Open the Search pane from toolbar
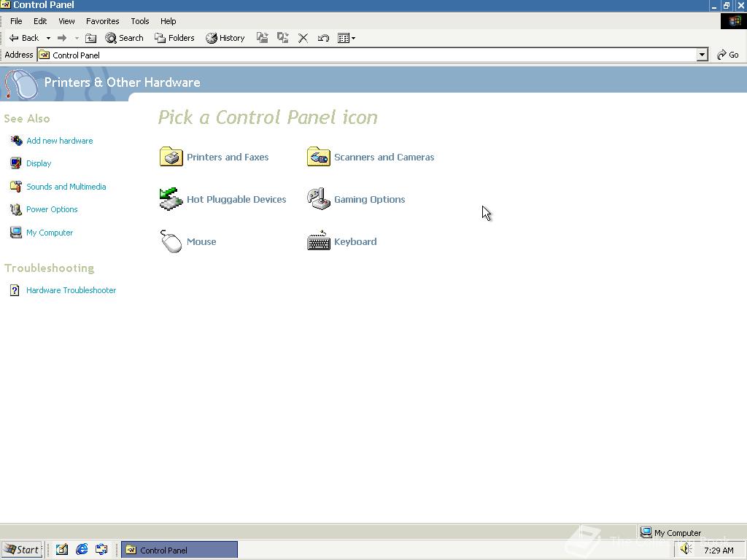Image resolution: width=747 pixels, height=560 pixels. [124, 38]
